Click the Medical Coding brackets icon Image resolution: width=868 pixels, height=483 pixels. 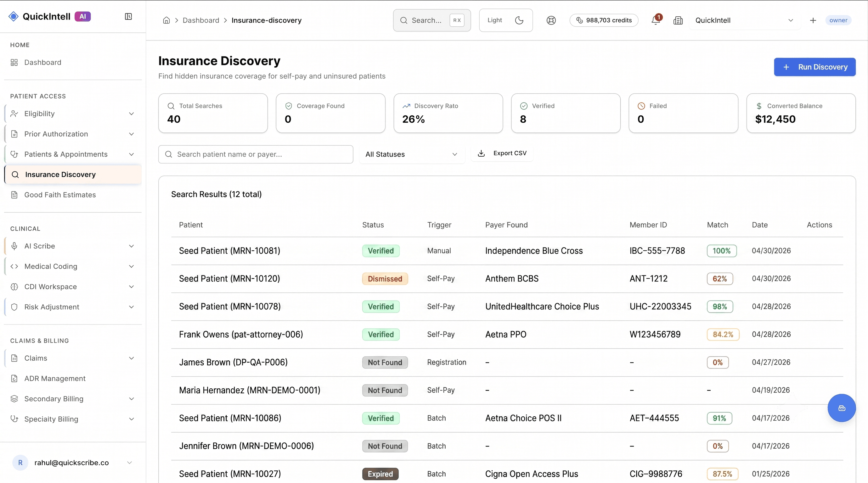pyautogui.click(x=14, y=266)
